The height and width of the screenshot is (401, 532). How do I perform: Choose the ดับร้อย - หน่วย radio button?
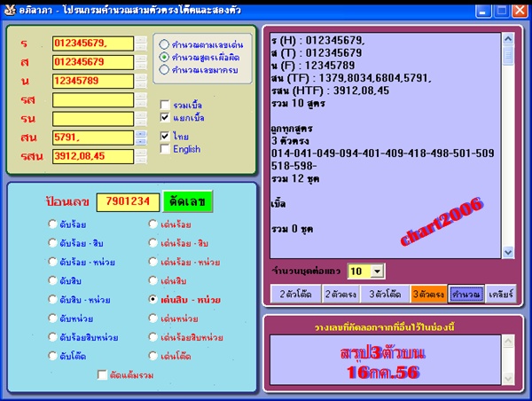coord(52,262)
